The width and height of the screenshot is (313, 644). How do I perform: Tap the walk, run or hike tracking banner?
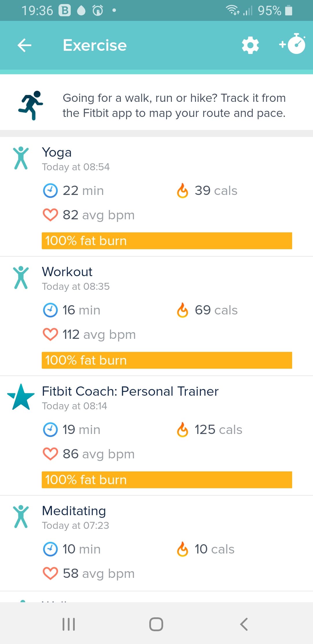[x=174, y=106]
